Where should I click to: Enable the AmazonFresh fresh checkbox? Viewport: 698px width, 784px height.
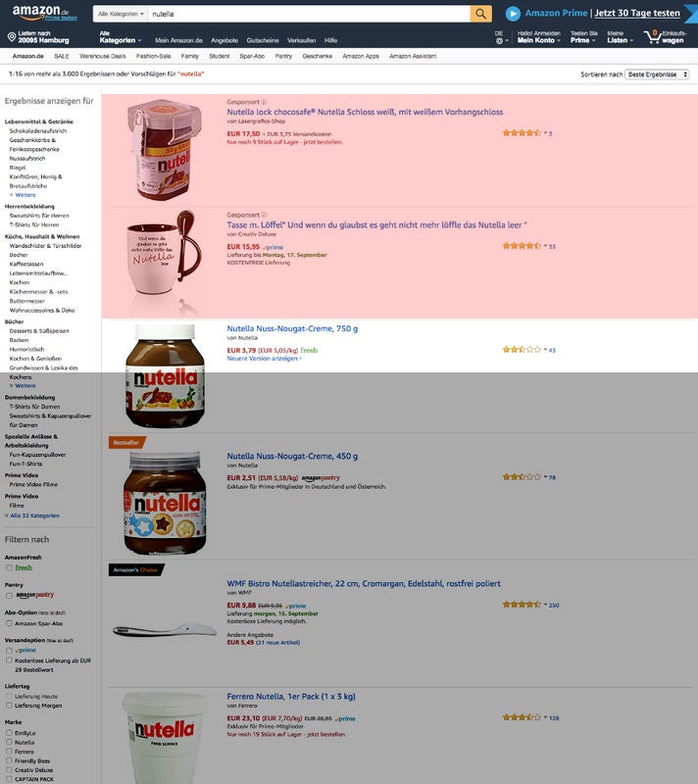click(x=9, y=567)
